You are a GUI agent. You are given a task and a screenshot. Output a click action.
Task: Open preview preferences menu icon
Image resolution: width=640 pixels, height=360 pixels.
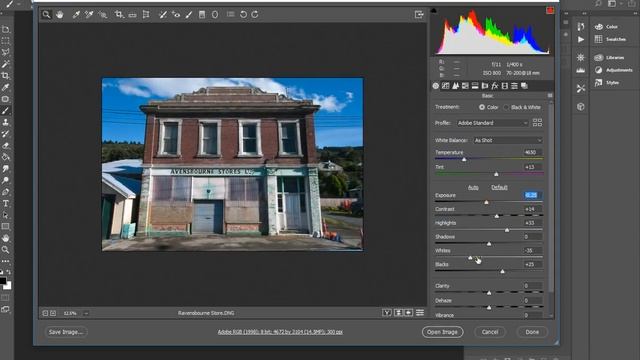pyautogui.click(x=420, y=313)
